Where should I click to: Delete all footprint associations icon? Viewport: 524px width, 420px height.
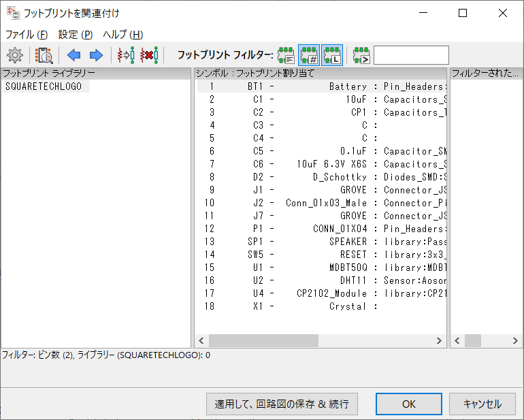149,55
